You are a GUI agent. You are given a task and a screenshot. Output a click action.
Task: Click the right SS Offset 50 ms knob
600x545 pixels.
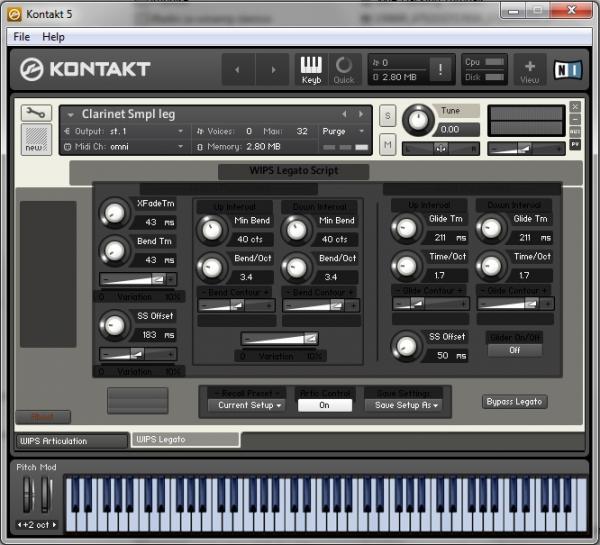click(406, 346)
